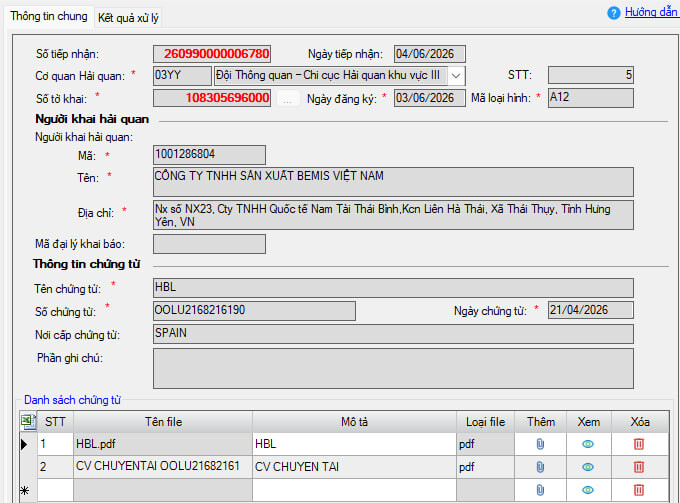Click the customs code field 03YY
The image size is (680, 503).
[x=182, y=75]
